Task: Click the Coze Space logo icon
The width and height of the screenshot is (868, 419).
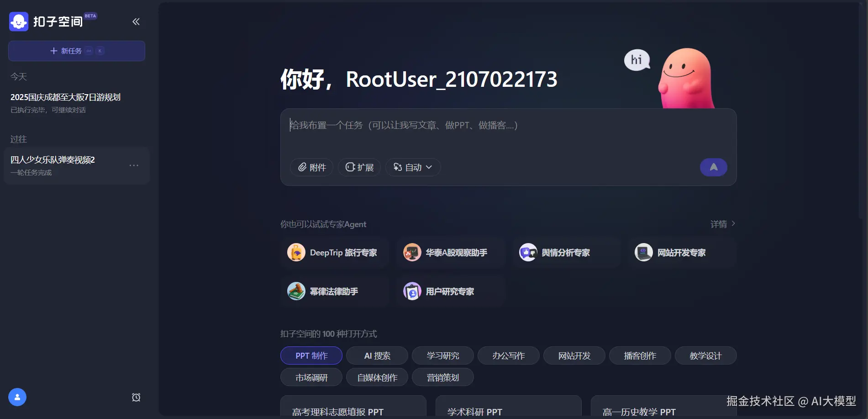Action: point(19,21)
